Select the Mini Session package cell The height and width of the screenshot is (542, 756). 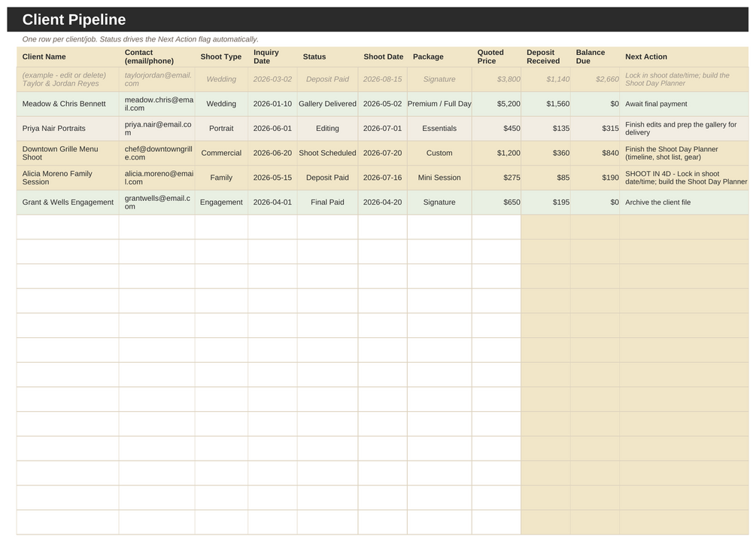[x=439, y=178]
